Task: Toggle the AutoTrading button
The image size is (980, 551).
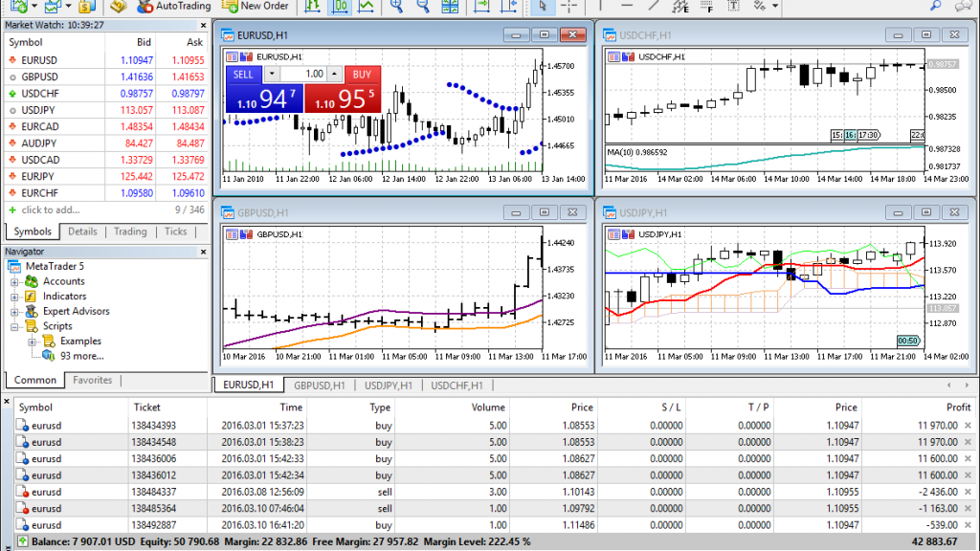Action: (173, 6)
